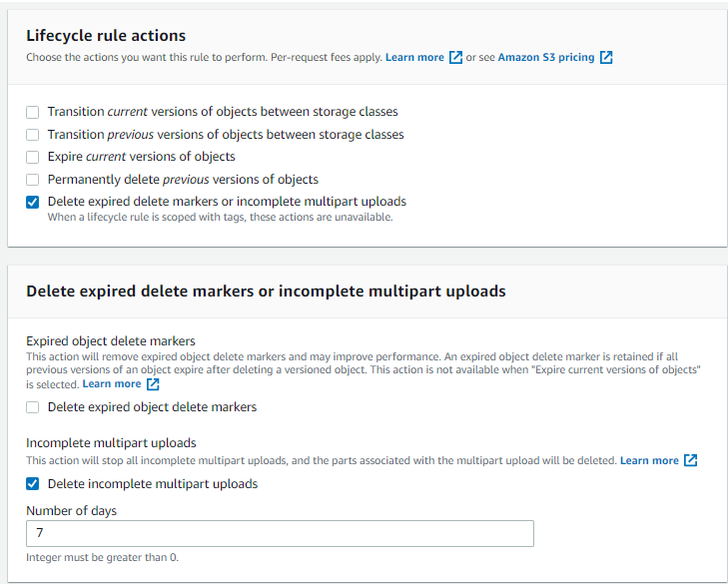The width and height of the screenshot is (728, 584).
Task: Click the tags-scoped actions unavailable note
Action: tap(220, 217)
